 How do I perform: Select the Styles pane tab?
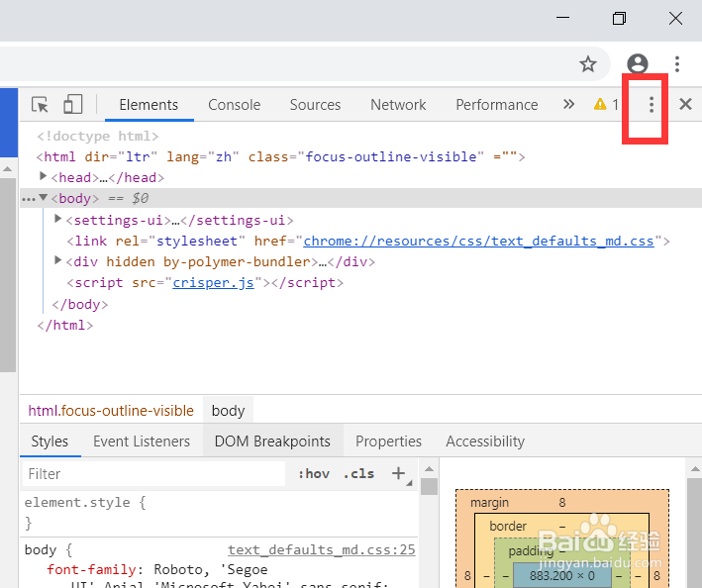pyautogui.click(x=50, y=441)
